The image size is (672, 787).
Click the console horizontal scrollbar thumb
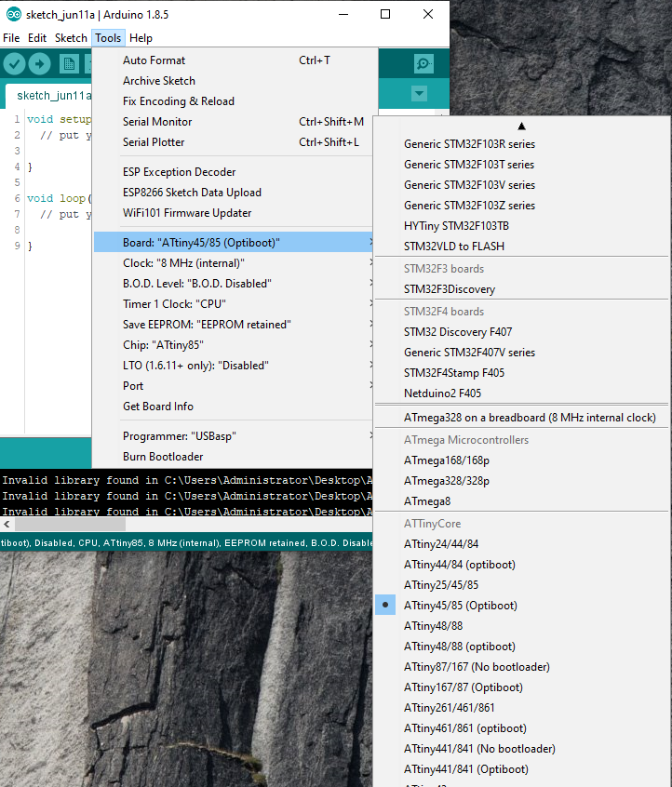tap(71, 525)
